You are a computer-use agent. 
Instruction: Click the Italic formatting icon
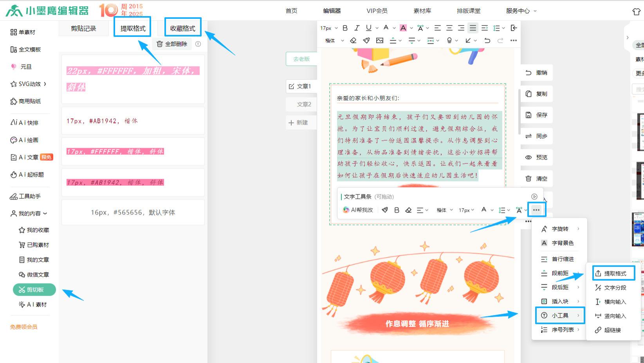click(x=356, y=28)
